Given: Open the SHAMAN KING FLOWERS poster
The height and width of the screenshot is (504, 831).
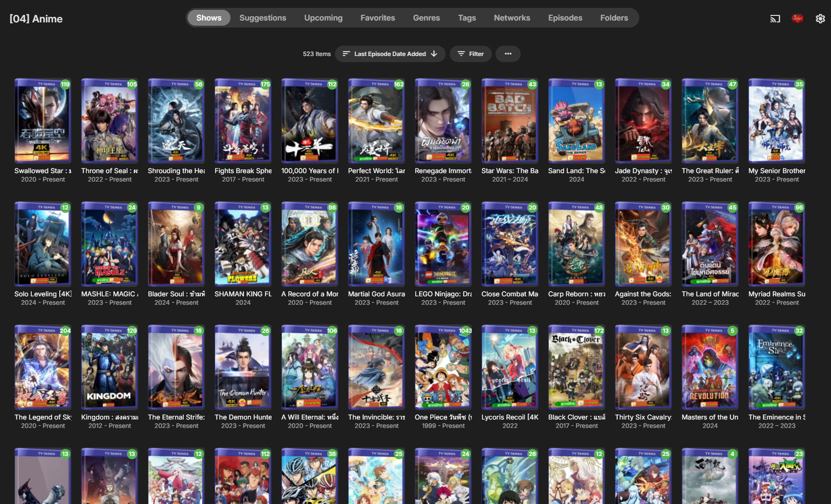Looking at the screenshot, I should (243, 244).
